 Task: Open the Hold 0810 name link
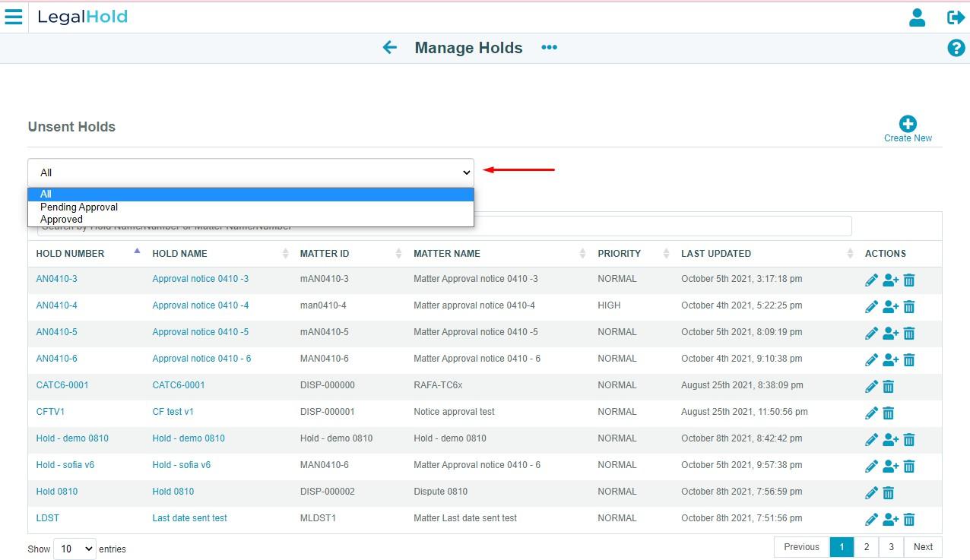173,492
